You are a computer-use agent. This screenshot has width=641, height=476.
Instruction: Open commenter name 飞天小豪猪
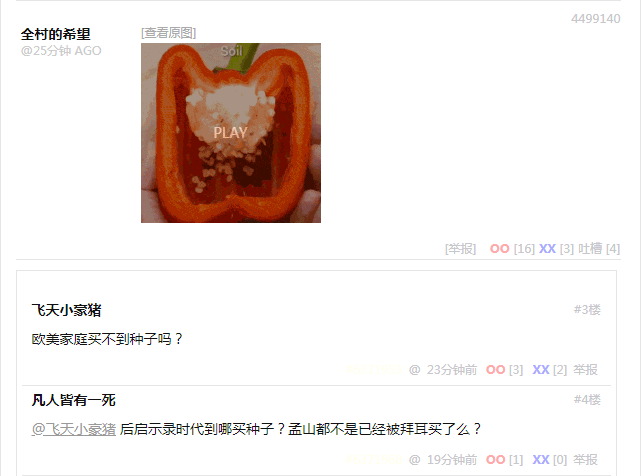[66, 310]
